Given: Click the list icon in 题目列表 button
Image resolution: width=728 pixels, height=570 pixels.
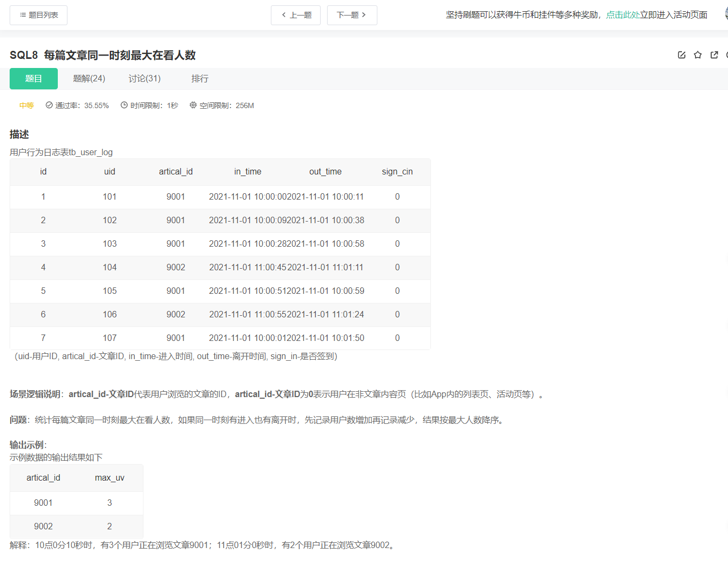Looking at the screenshot, I should coord(23,15).
